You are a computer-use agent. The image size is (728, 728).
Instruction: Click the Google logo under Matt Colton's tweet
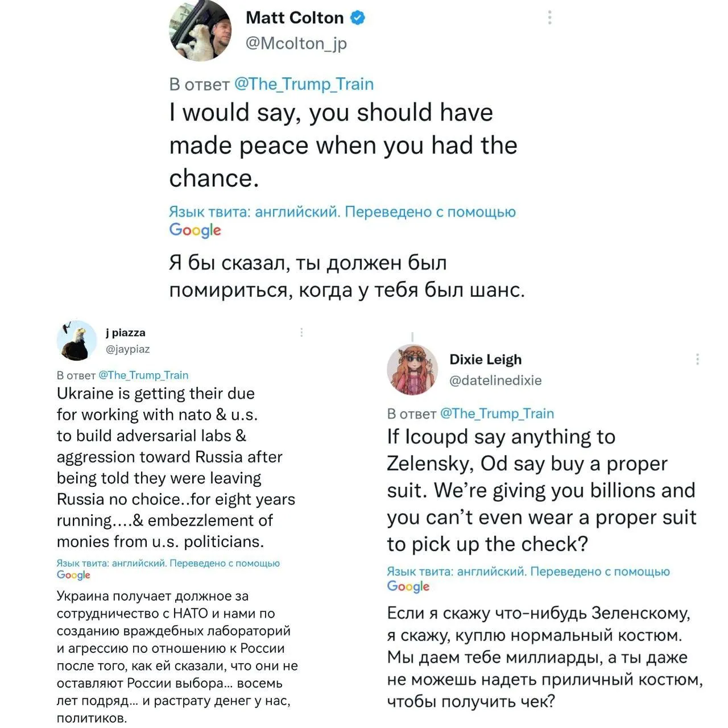click(x=195, y=230)
